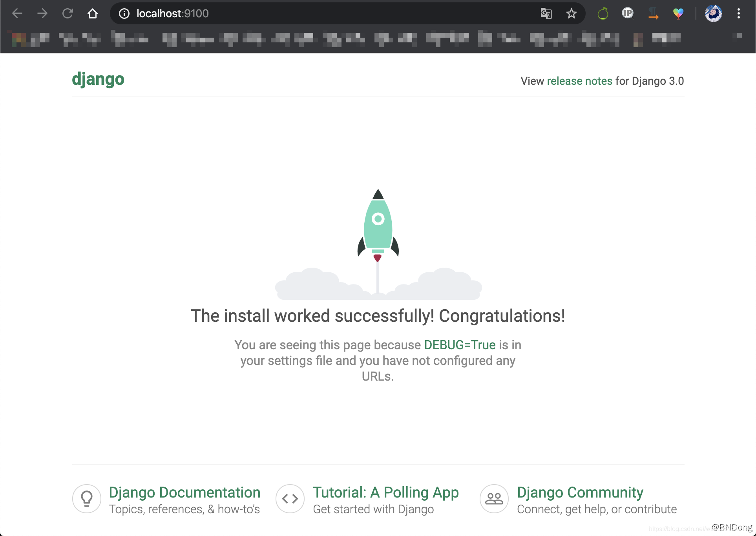Open the browser profile avatar
The width and height of the screenshot is (756, 536).
click(x=713, y=13)
